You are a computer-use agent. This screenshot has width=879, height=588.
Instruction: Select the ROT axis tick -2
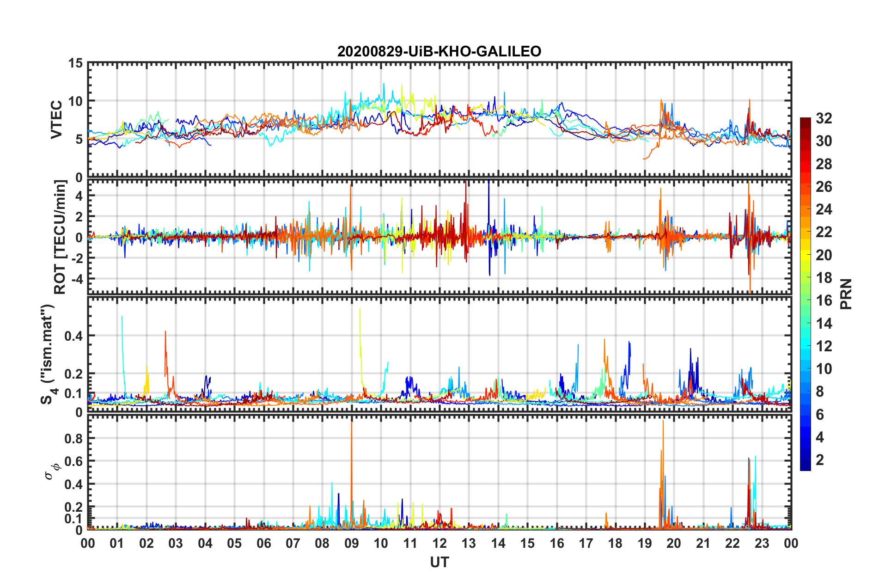(x=77, y=258)
